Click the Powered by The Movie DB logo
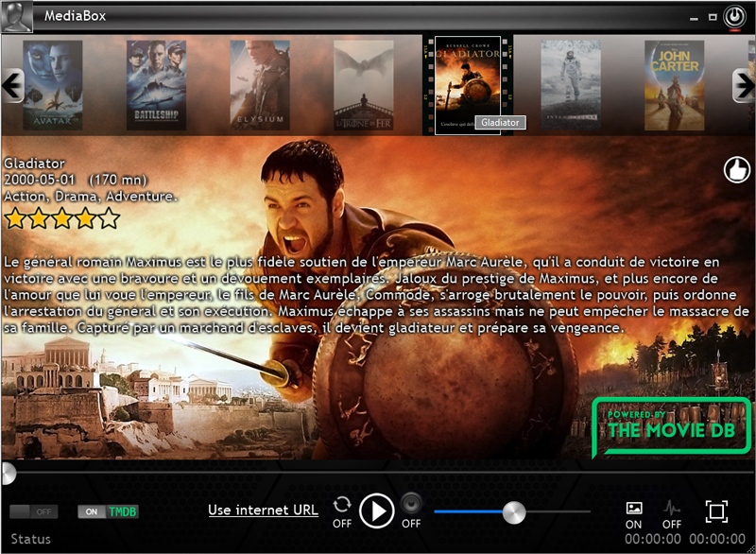The height and width of the screenshot is (554, 756). point(671,426)
